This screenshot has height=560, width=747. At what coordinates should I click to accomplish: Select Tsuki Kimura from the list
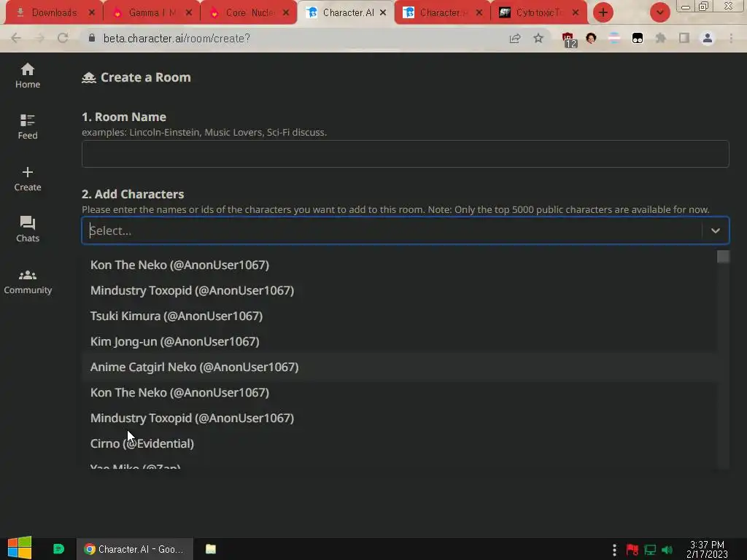(x=399, y=316)
